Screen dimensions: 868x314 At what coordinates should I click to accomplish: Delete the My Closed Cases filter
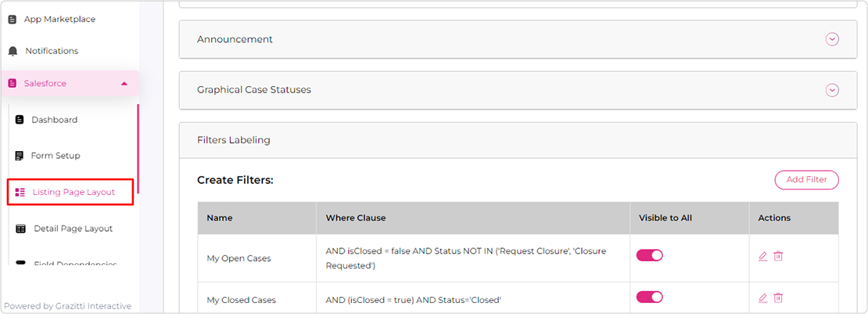point(778,298)
